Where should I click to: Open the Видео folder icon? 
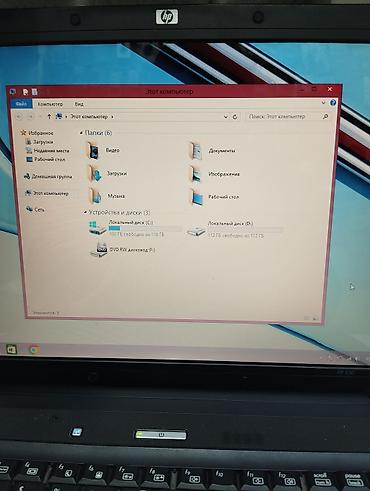pyautogui.click(x=94, y=150)
